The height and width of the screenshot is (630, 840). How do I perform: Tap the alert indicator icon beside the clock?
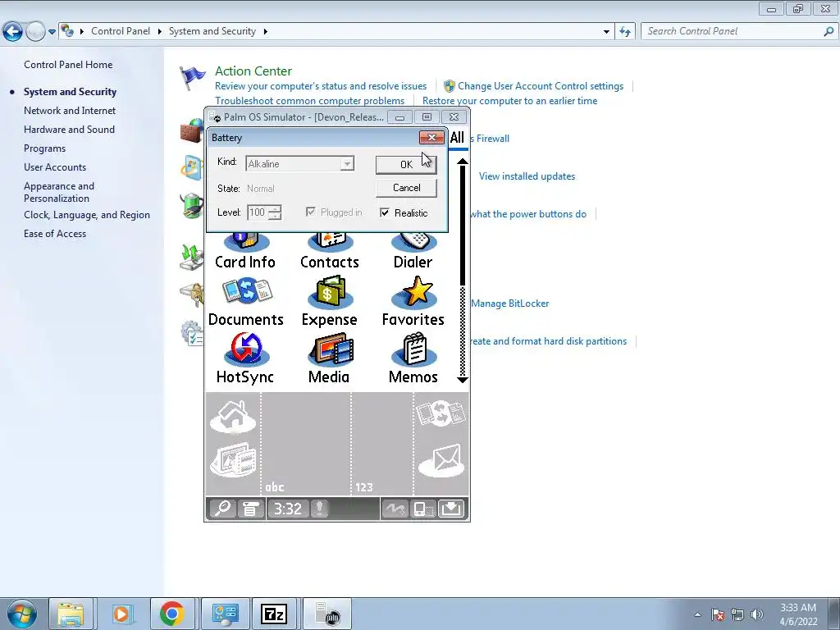320,509
